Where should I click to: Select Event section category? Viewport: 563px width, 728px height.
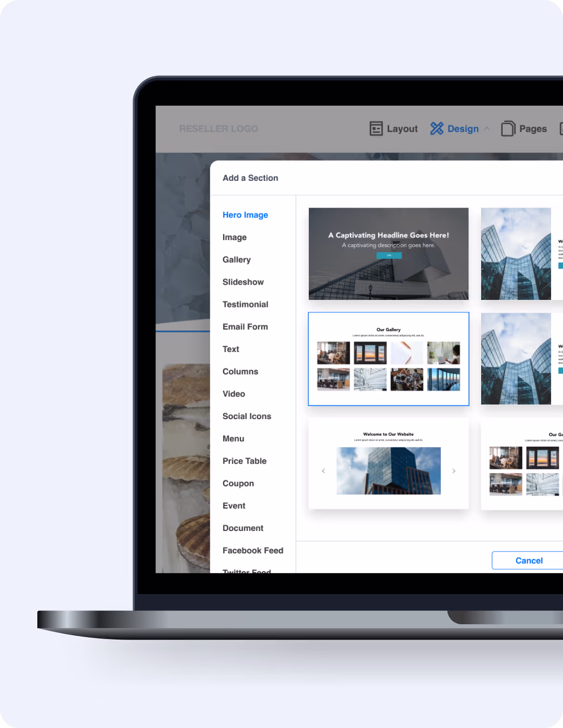pos(234,506)
